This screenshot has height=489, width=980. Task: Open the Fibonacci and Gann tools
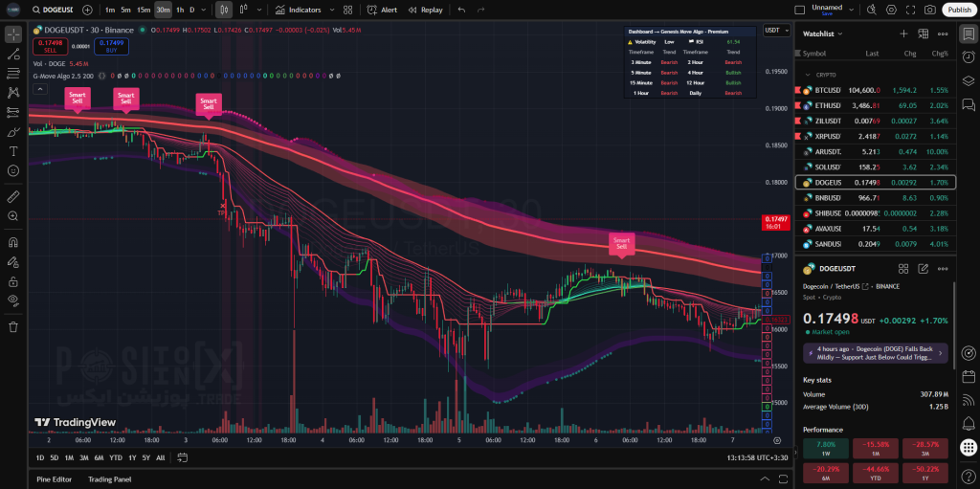point(13,73)
